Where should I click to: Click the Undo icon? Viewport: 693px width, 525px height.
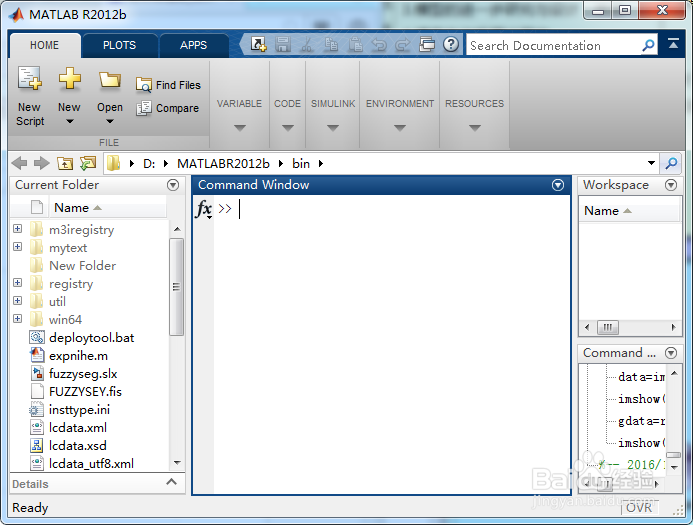[x=379, y=44]
